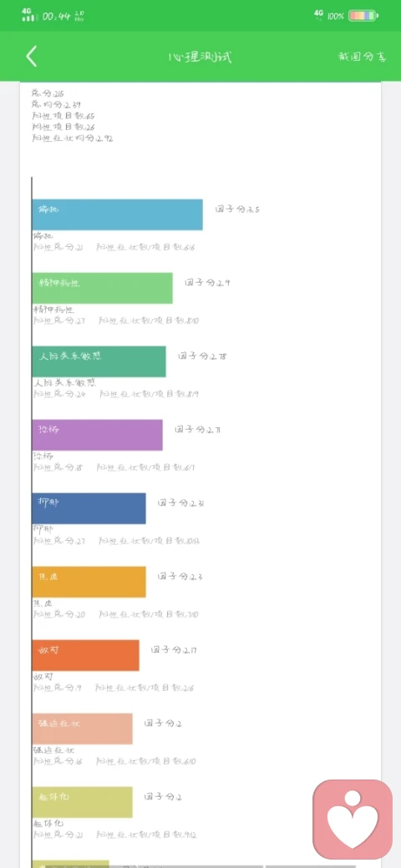Select the purple 恐怖 bar
Viewport: 401px width, 868px height.
pyautogui.click(x=98, y=435)
